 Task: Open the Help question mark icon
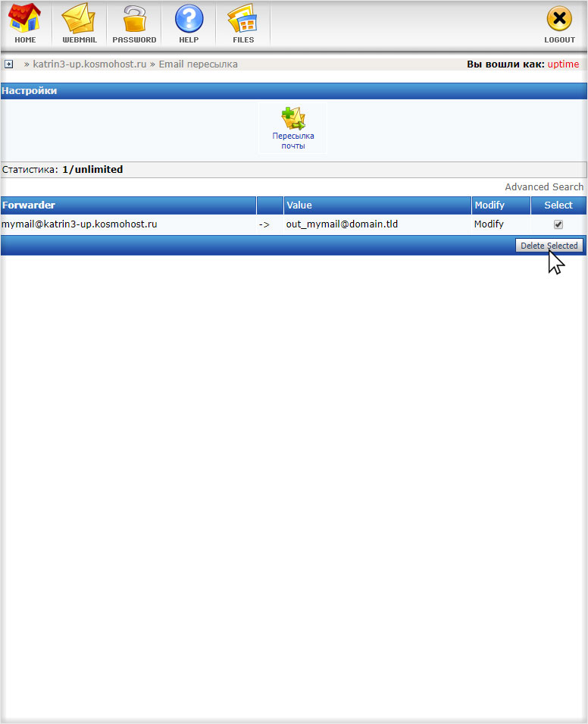point(189,19)
